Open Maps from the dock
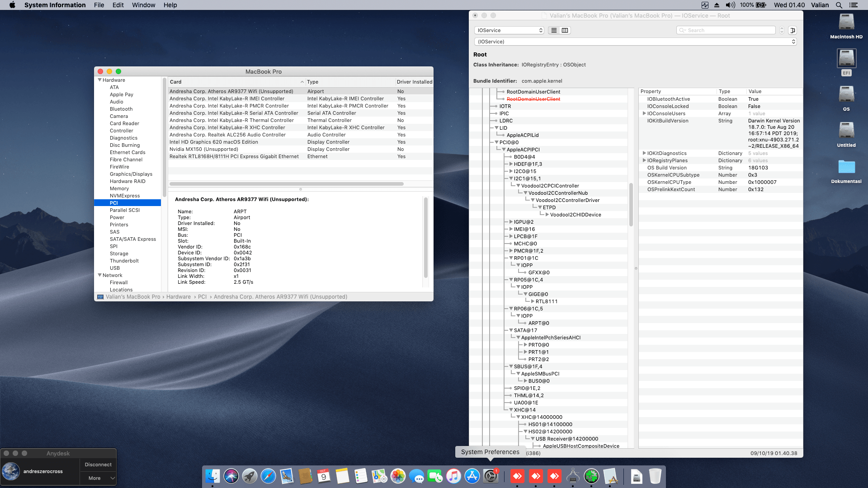 [x=379, y=476]
